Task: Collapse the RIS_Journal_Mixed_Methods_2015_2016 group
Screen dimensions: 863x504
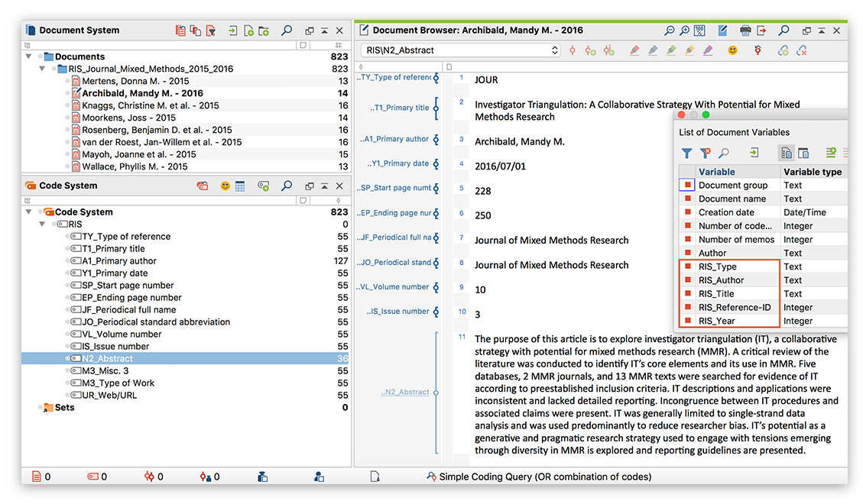Action: (44, 68)
